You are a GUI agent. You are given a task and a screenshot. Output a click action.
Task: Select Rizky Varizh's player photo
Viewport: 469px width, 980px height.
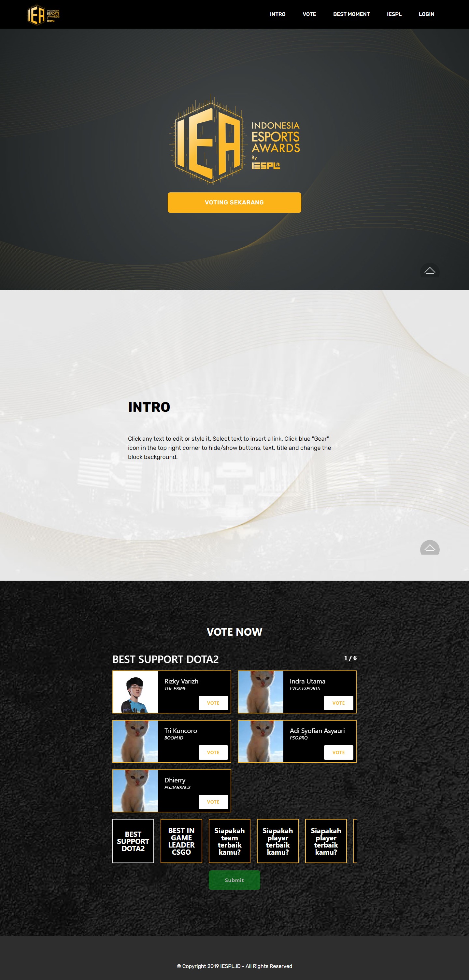[x=135, y=692]
